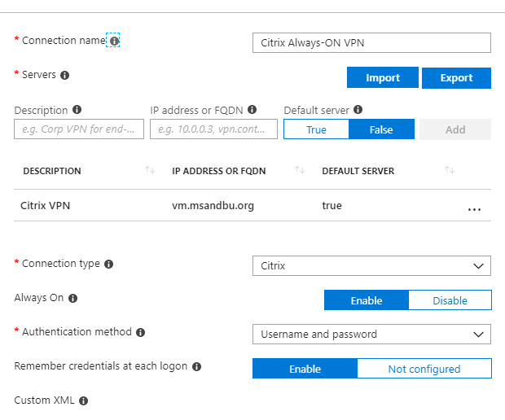Open the ellipsis menu for Citrix VPN row
505x420 pixels.
(x=474, y=209)
